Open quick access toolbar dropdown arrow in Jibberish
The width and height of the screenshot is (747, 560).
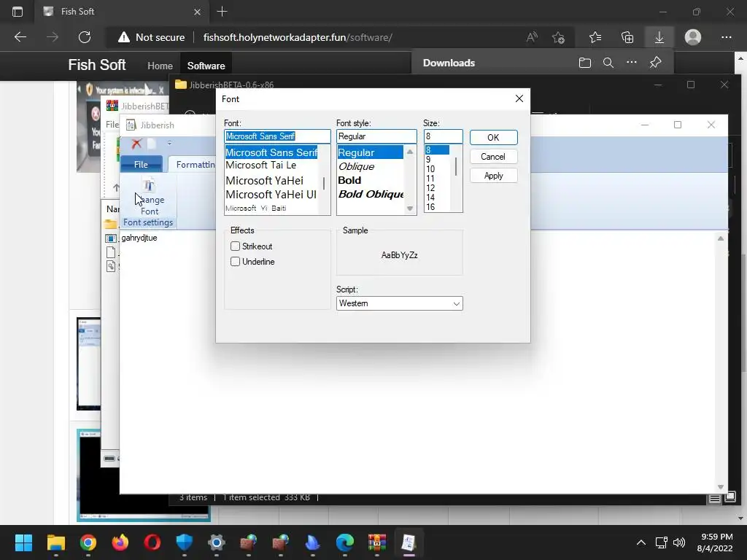click(x=169, y=143)
